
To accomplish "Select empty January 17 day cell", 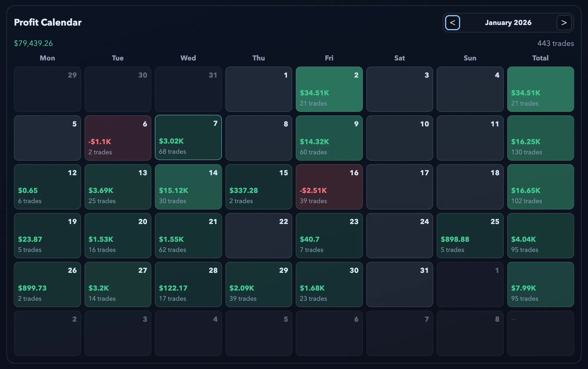I will click(x=399, y=187).
